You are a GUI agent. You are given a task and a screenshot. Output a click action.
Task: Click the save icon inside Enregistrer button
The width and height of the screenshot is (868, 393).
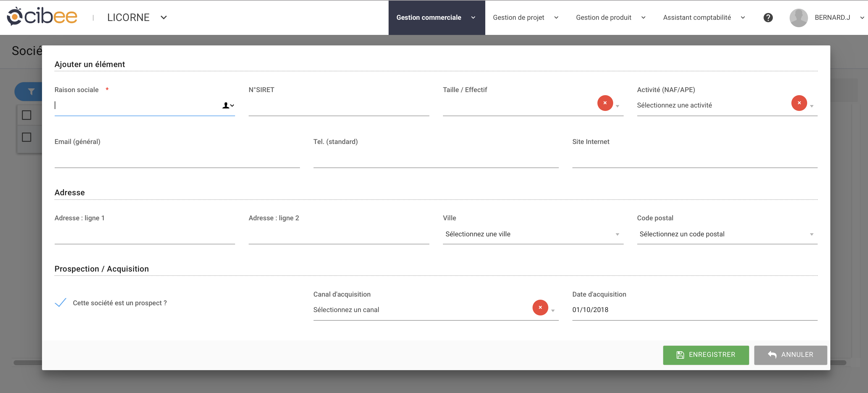point(680,355)
